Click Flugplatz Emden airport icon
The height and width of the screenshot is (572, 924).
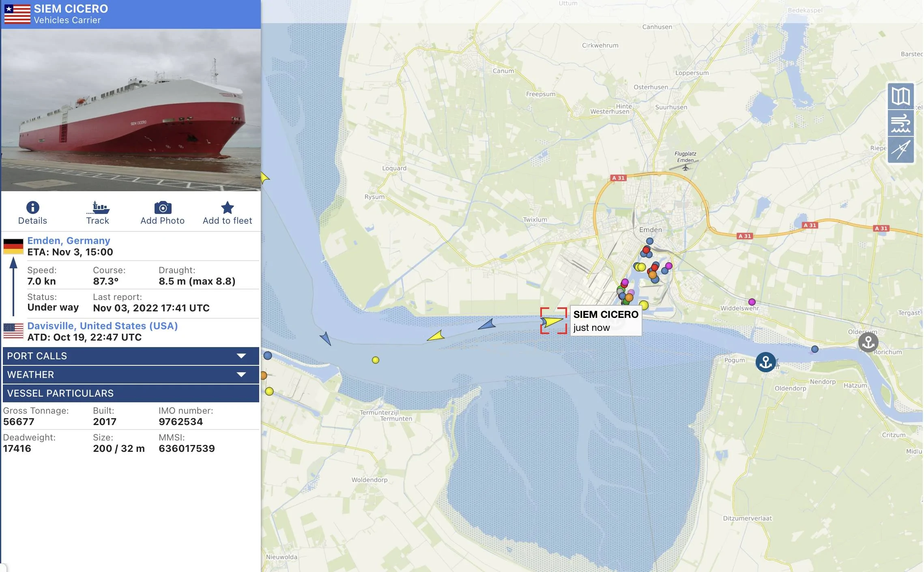tap(685, 167)
